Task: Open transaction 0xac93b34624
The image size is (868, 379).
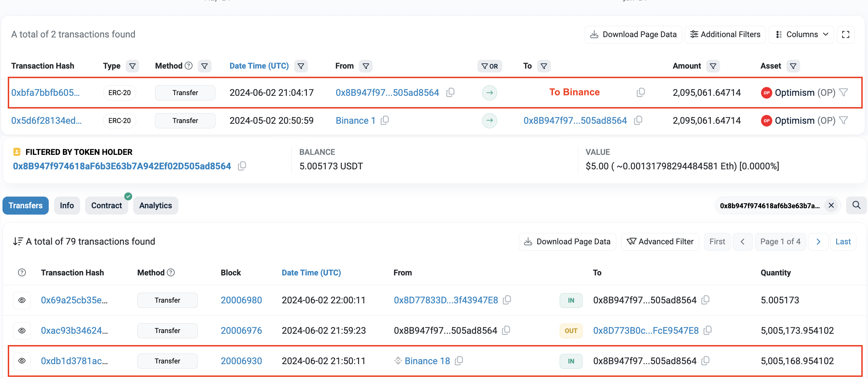Action: [75, 331]
